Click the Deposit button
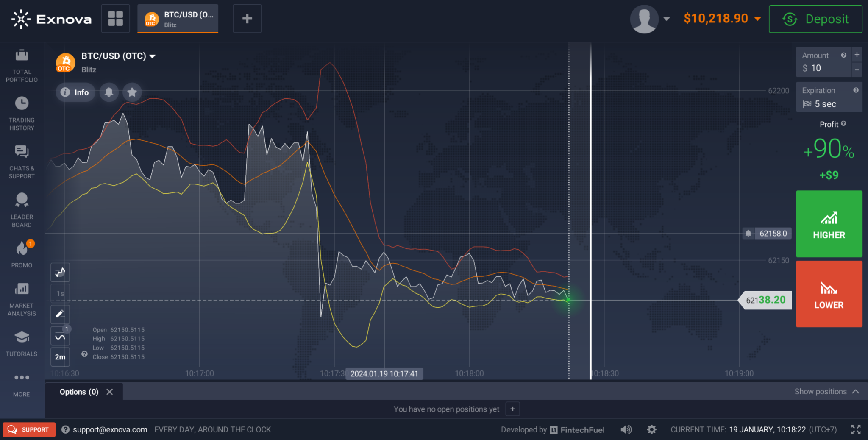 (815, 19)
